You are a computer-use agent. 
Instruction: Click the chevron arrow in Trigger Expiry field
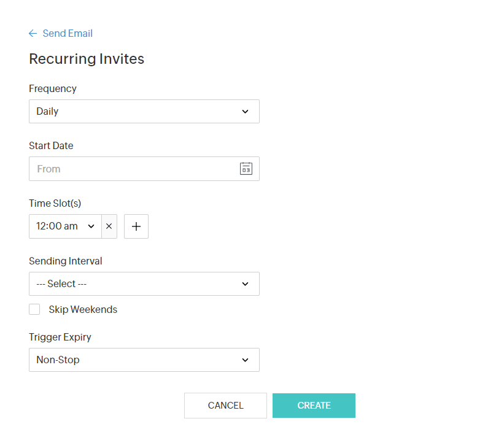click(x=245, y=360)
